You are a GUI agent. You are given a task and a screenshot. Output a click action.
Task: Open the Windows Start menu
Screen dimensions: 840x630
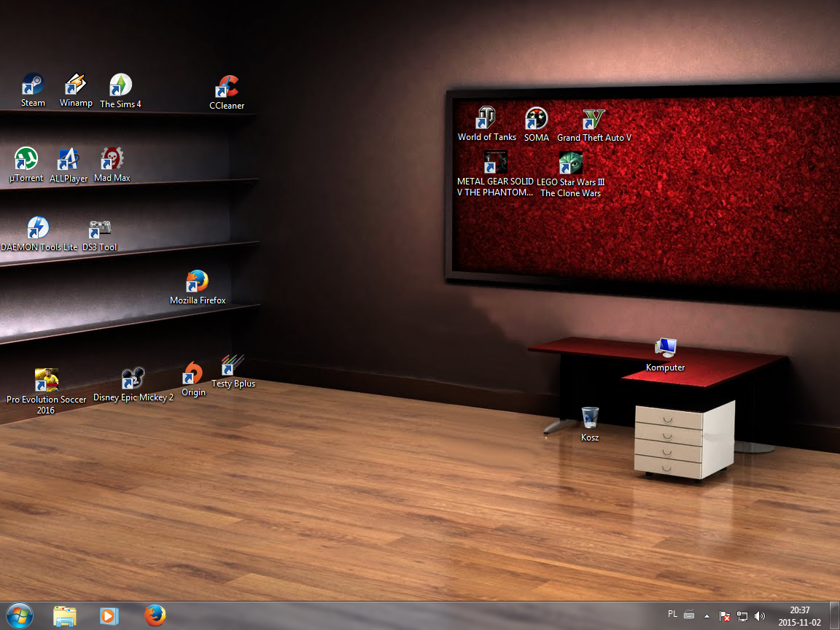point(19,616)
